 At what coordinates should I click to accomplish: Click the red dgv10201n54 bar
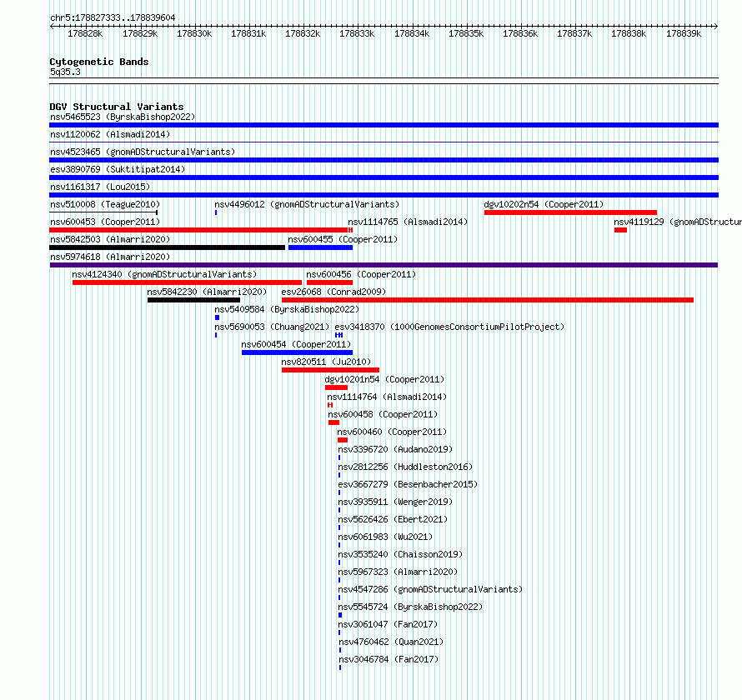(337, 387)
